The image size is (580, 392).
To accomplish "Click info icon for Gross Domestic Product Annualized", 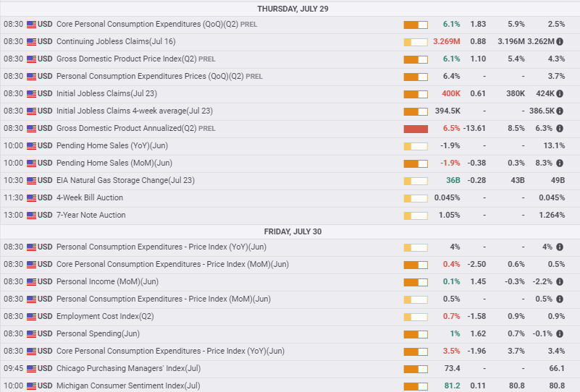I will click(560, 128).
